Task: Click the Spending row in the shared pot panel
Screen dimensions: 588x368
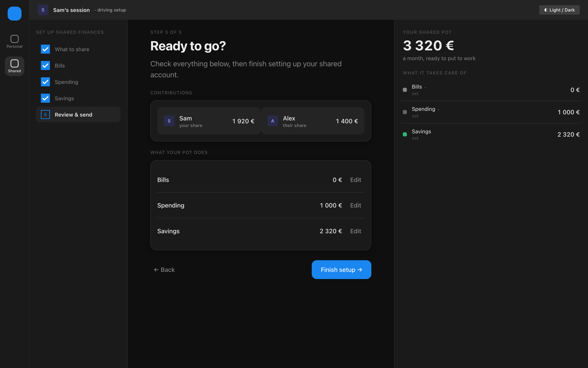Action: [x=491, y=112]
